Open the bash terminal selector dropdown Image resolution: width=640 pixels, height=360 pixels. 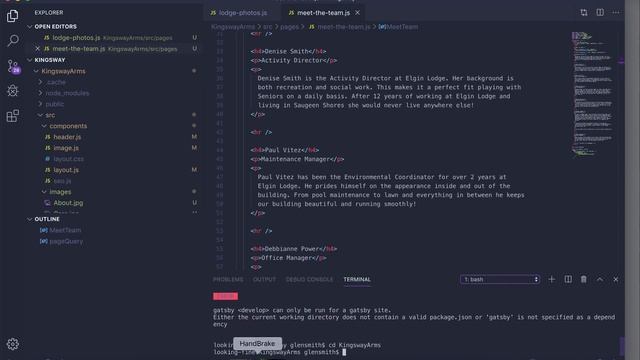(x=500, y=280)
